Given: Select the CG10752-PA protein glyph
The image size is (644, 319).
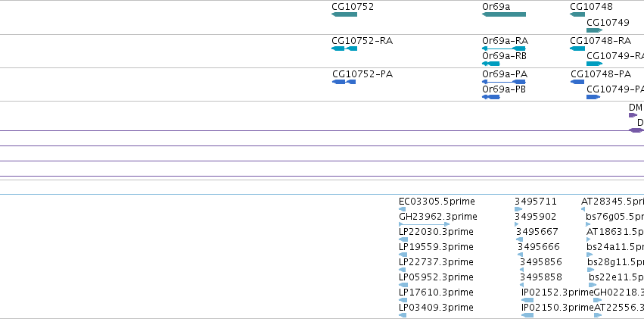Looking at the screenshot, I should pyautogui.click(x=344, y=82).
